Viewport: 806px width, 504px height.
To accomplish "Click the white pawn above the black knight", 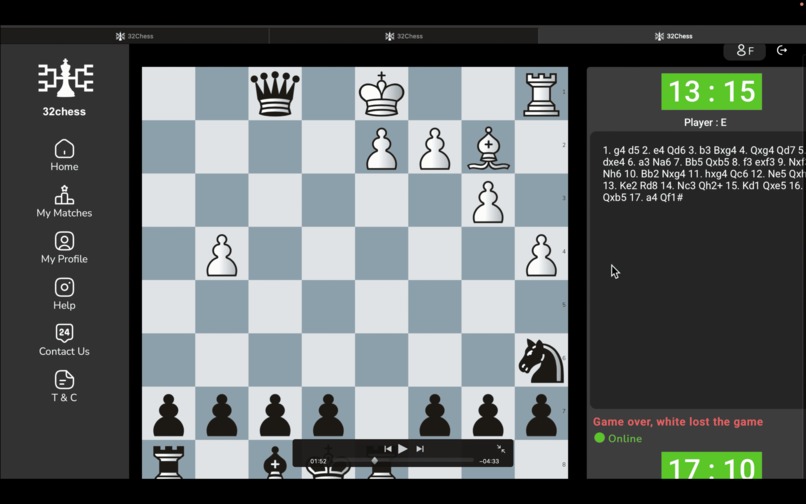I will pyautogui.click(x=541, y=255).
